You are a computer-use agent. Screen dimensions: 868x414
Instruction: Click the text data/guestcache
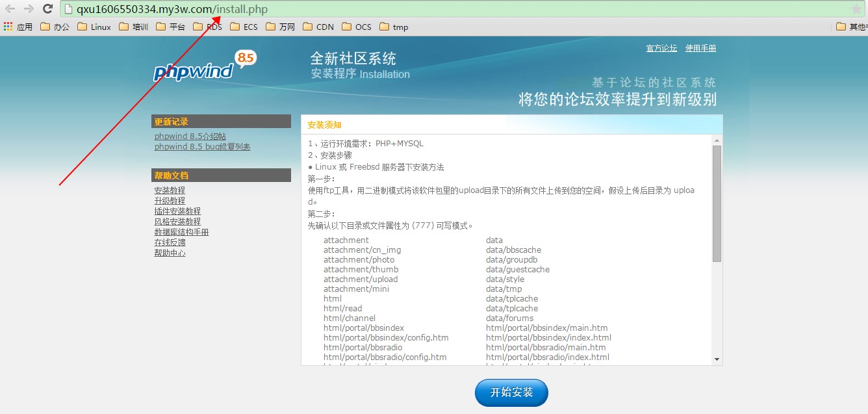click(x=517, y=270)
